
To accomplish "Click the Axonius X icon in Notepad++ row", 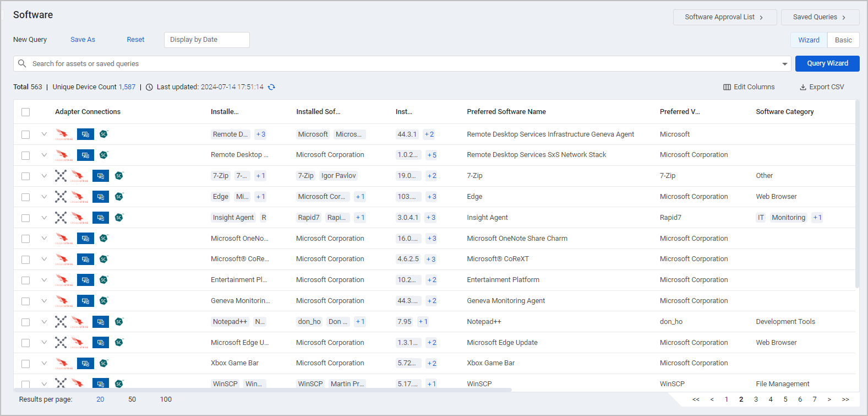I will tap(61, 322).
